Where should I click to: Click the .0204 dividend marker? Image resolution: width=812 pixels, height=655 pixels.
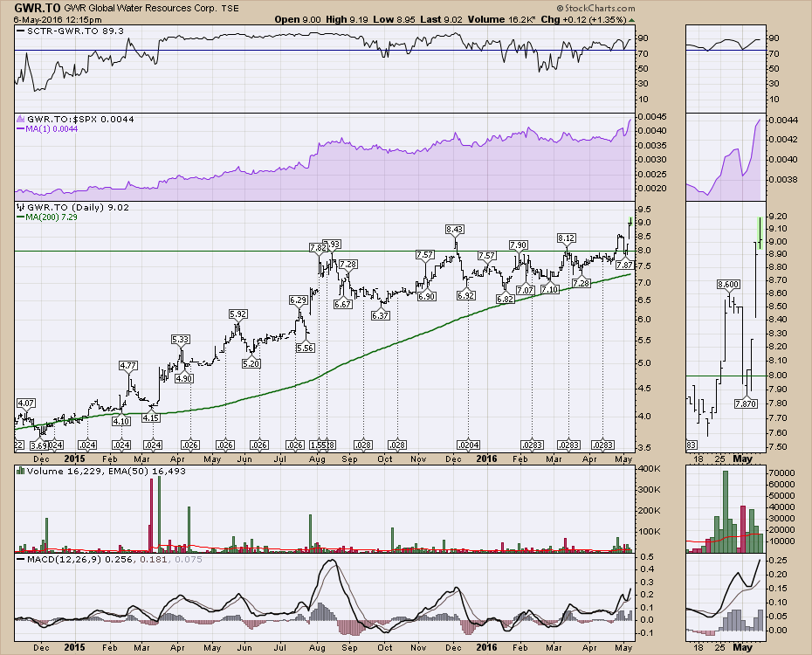[468, 445]
